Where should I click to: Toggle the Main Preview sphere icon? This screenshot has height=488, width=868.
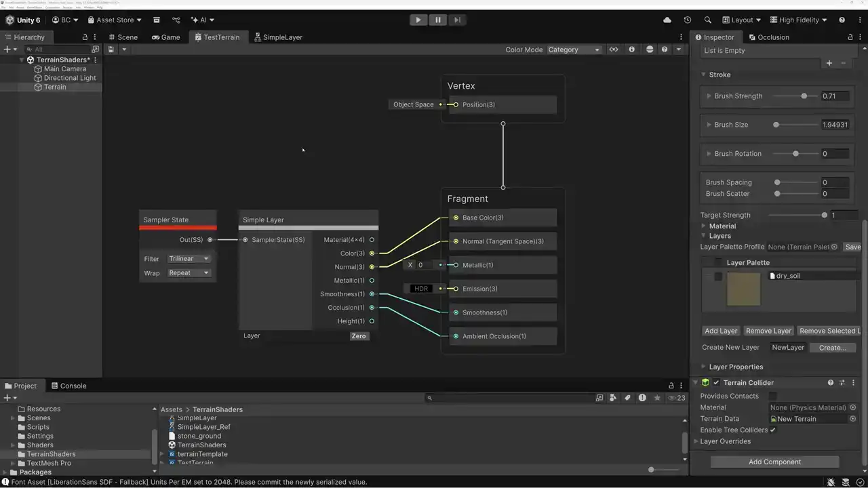click(650, 49)
